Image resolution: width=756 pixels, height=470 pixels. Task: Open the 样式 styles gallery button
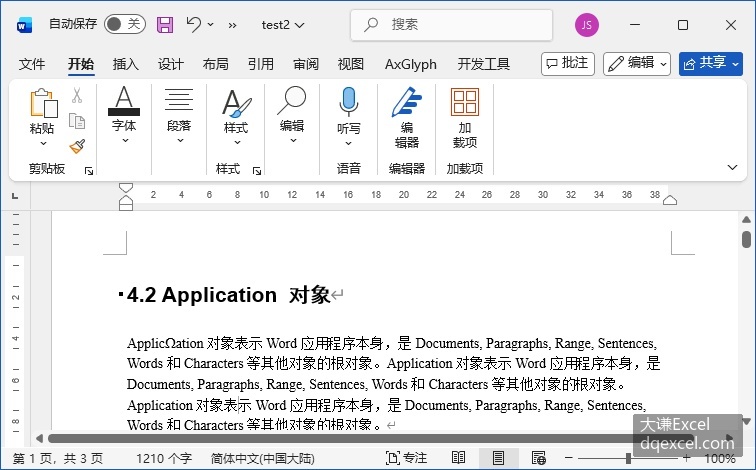pos(236,116)
